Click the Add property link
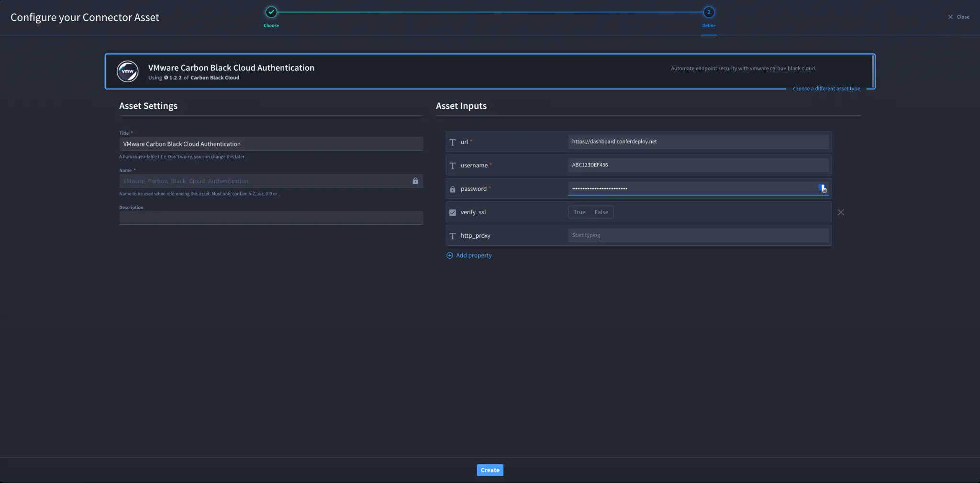Image resolution: width=980 pixels, height=483 pixels. pos(474,255)
